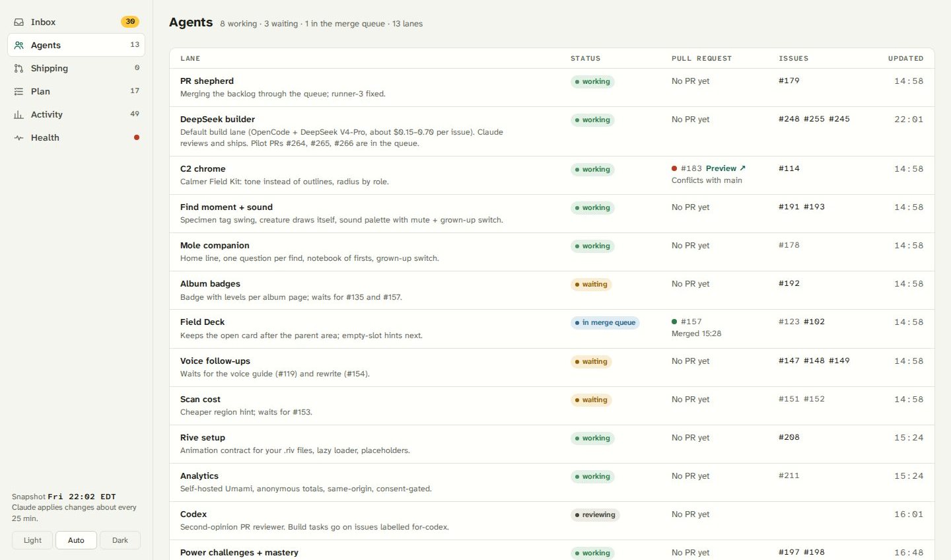Click issue #192 in Album badges row
951x560 pixels.
pos(789,283)
